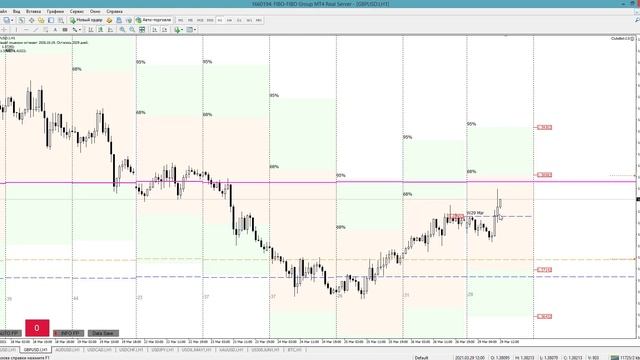The height and width of the screenshot is (360, 640).
Task: Open the Сервис menu
Action: pyautogui.click(x=77, y=11)
